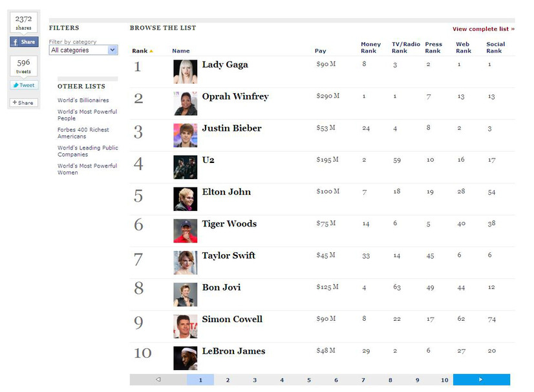Click the U2 photo thumbnail
This screenshot has width=534, height=392.
[x=186, y=167]
